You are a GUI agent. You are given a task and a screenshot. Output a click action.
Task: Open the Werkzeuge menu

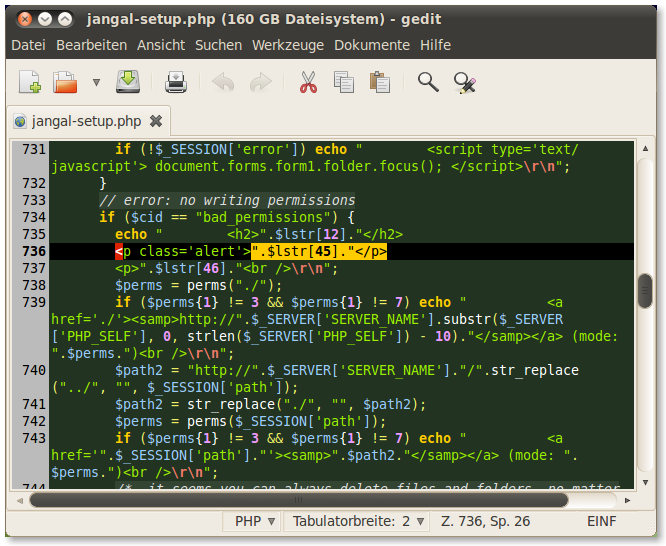288,45
